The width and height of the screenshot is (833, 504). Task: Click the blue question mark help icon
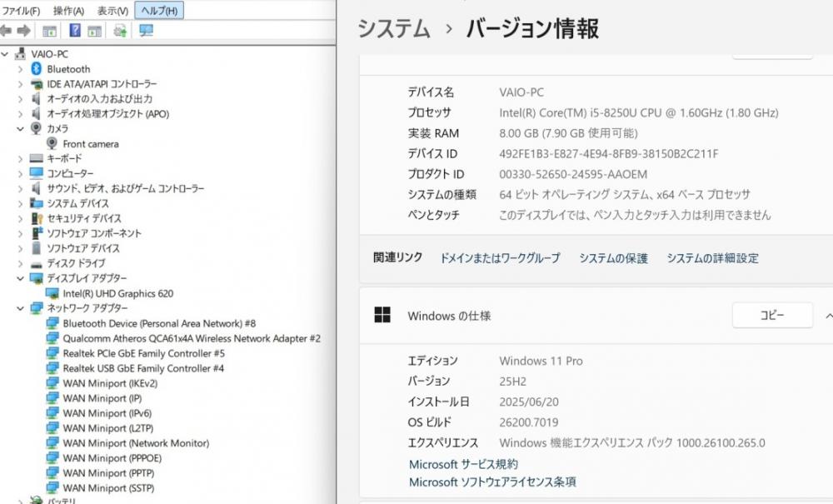75,31
